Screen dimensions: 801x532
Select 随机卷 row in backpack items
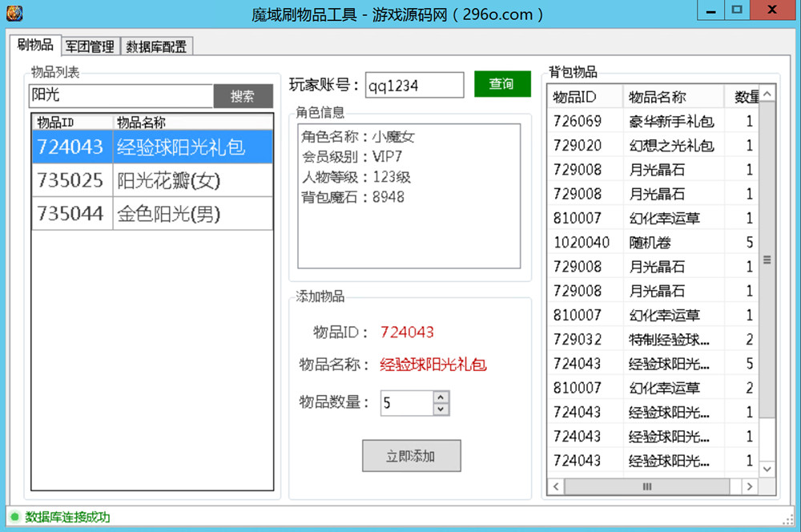tap(649, 242)
